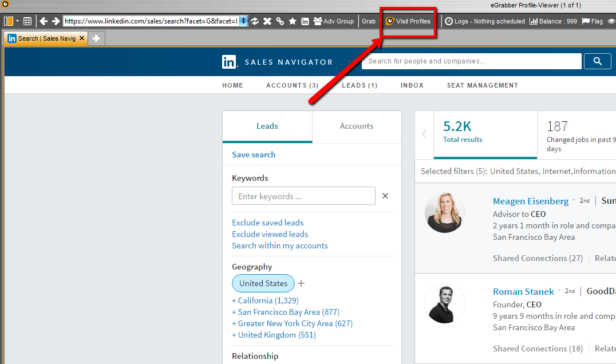Click the grid view icon in toolbar

point(27,21)
